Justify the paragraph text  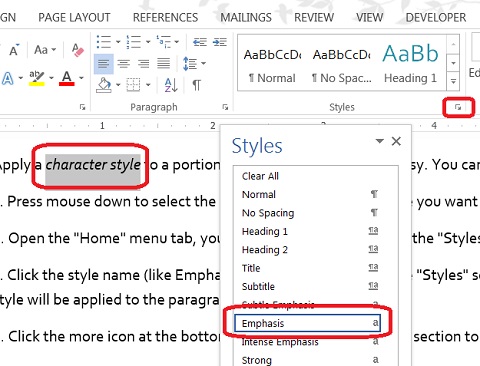[x=164, y=63]
